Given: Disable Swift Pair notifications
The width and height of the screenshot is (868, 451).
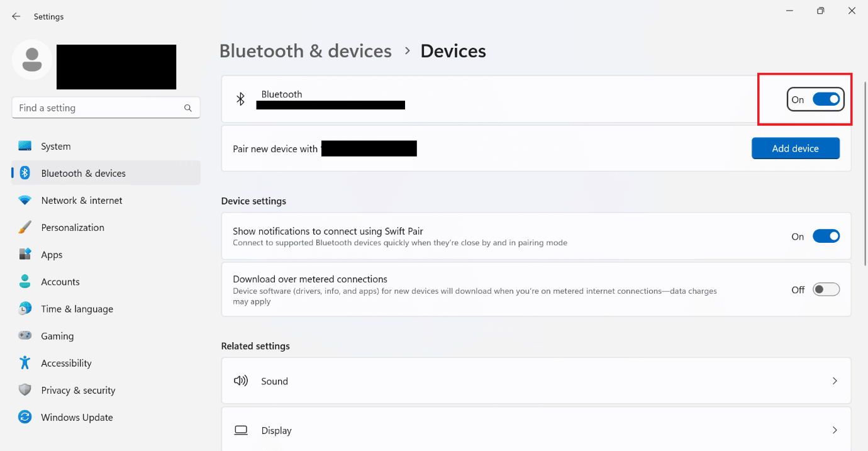Looking at the screenshot, I should click(x=826, y=236).
